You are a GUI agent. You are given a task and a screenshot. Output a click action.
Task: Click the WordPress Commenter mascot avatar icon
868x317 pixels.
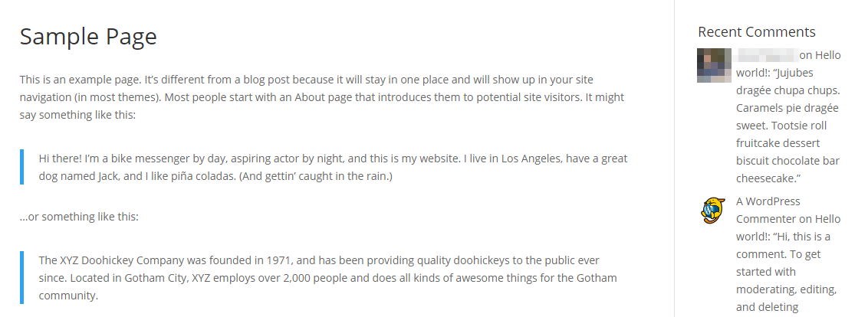click(712, 210)
